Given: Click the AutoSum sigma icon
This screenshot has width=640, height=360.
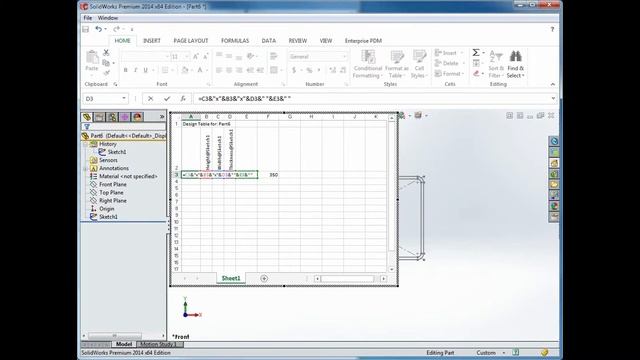Looking at the screenshot, I should tap(476, 53).
